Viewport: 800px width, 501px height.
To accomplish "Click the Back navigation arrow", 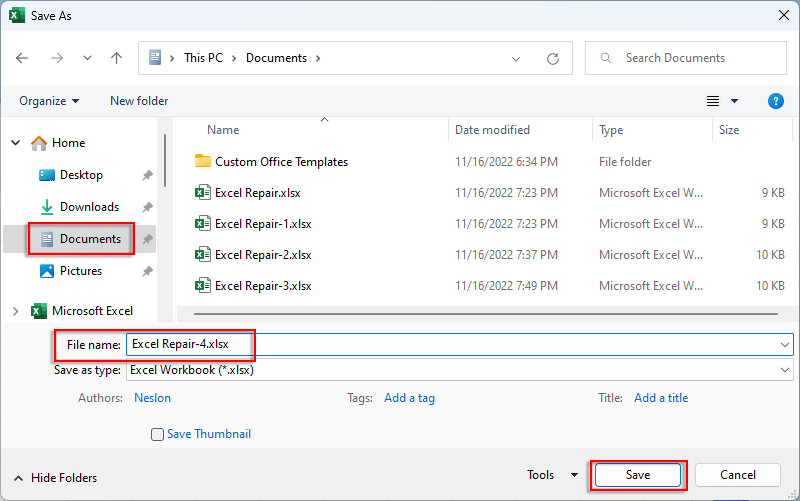I will pyautogui.click(x=23, y=58).
